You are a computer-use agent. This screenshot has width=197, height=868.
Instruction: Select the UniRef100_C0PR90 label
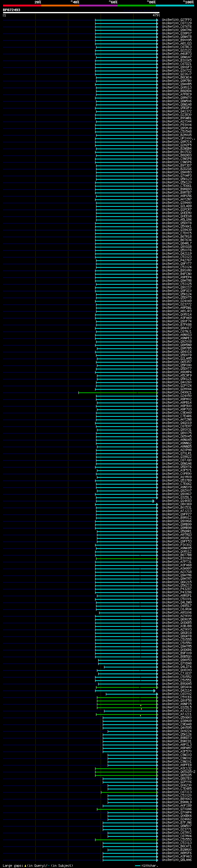coord(176,474)
